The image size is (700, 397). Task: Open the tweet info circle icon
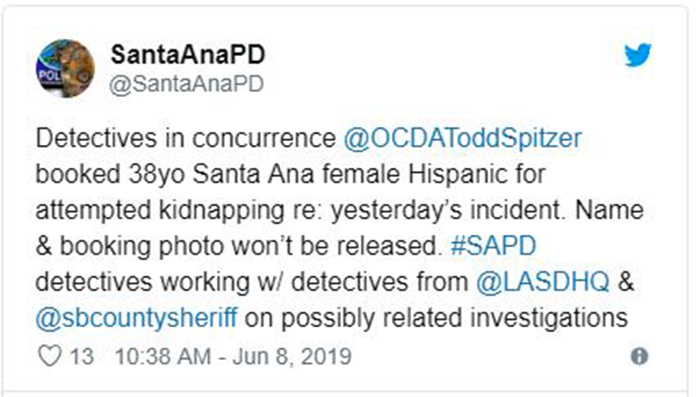pos(639,356)
